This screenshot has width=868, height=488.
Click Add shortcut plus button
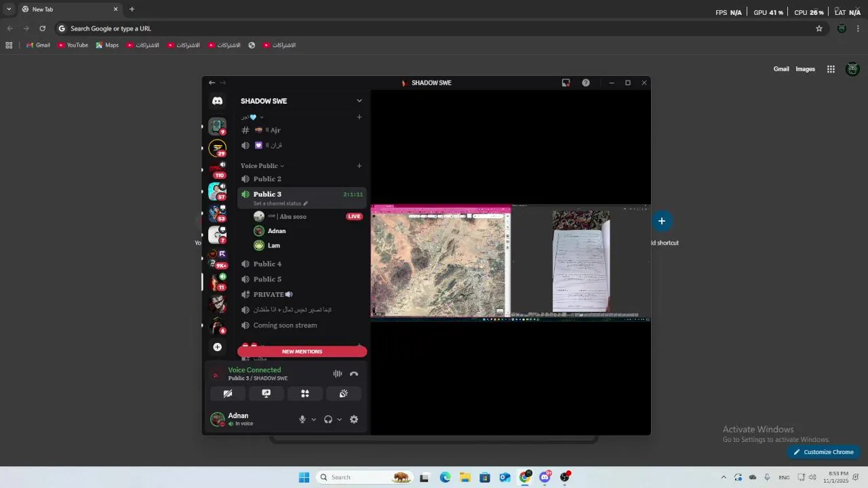tap(662, 221)
